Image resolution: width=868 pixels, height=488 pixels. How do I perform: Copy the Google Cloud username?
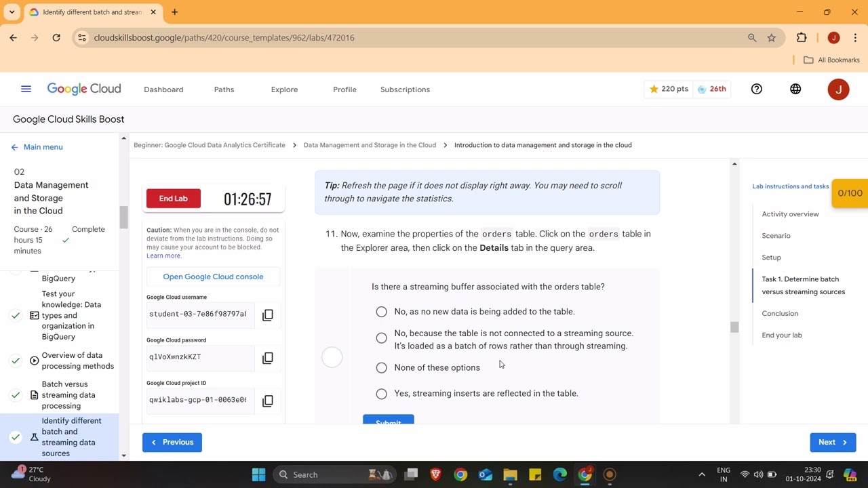tap(268, 314)
